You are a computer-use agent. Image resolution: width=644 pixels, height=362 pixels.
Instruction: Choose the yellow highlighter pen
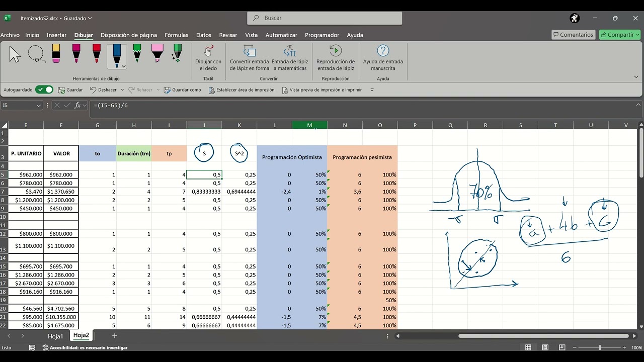point(56,54)
